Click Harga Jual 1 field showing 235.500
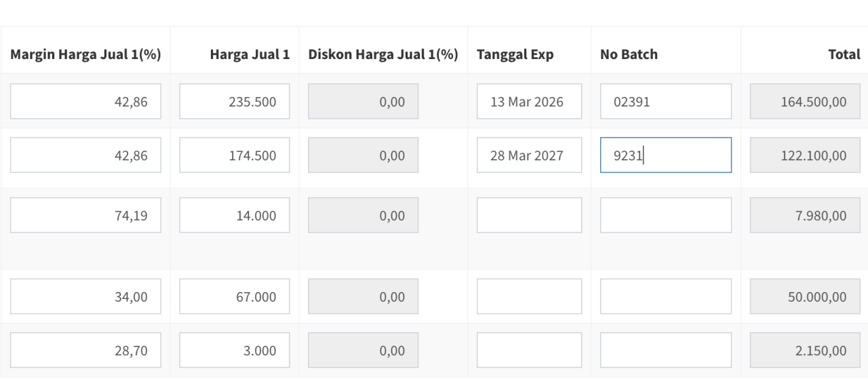Screen dimensions: 868x387 coord(235,102)
